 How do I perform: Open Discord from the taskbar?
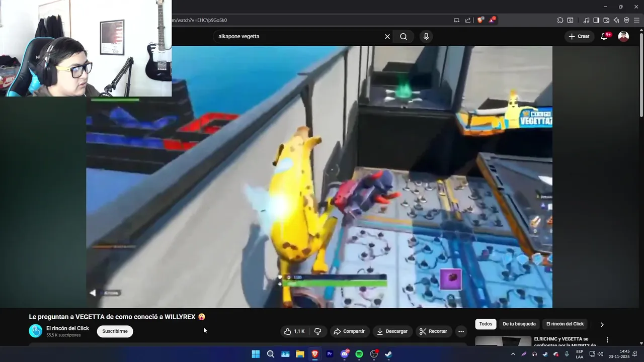(345, 354)
